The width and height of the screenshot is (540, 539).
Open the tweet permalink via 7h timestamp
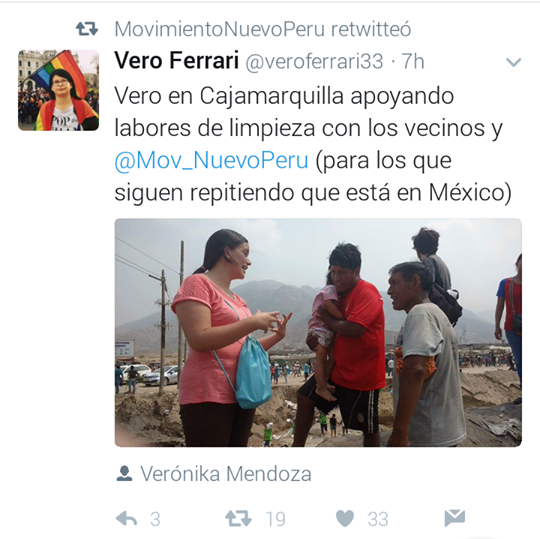coord(413,61)
